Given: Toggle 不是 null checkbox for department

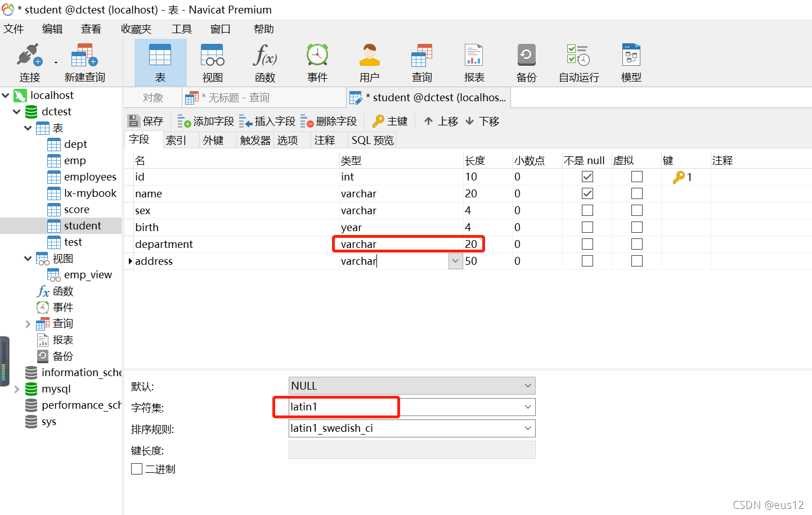Looking at the screenshot, I should [587, 244].
